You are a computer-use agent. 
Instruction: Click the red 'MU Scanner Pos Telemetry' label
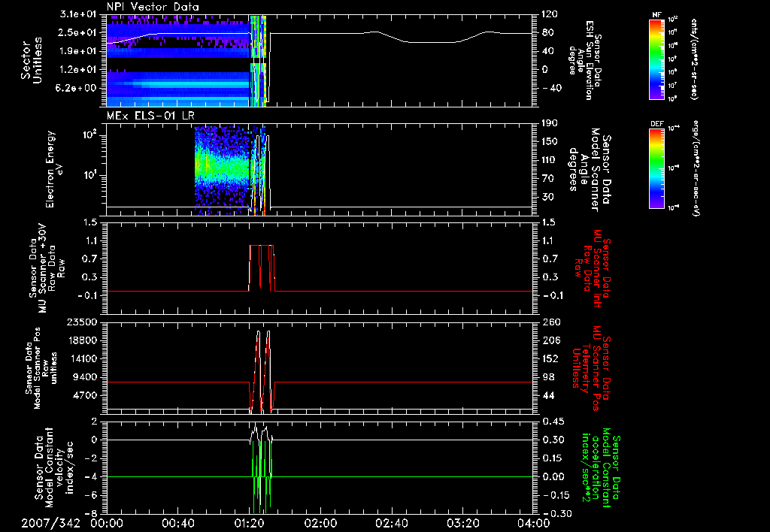(x=591, y=368)
